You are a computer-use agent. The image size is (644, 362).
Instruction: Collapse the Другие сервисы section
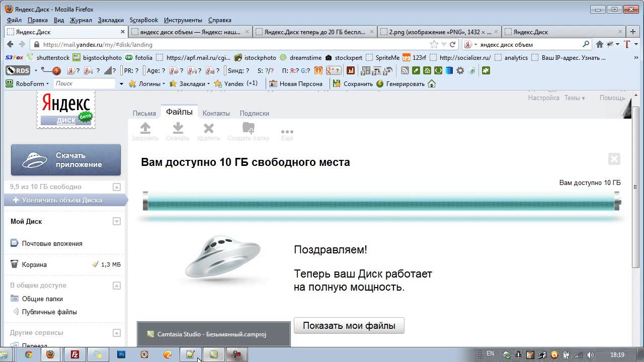(x=117, y=333)
